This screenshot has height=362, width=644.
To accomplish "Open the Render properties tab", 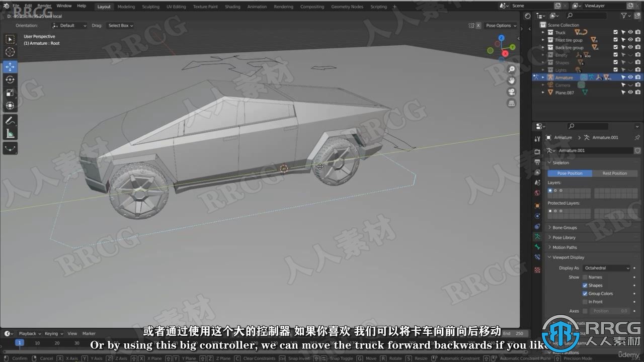I will [537, 151].
